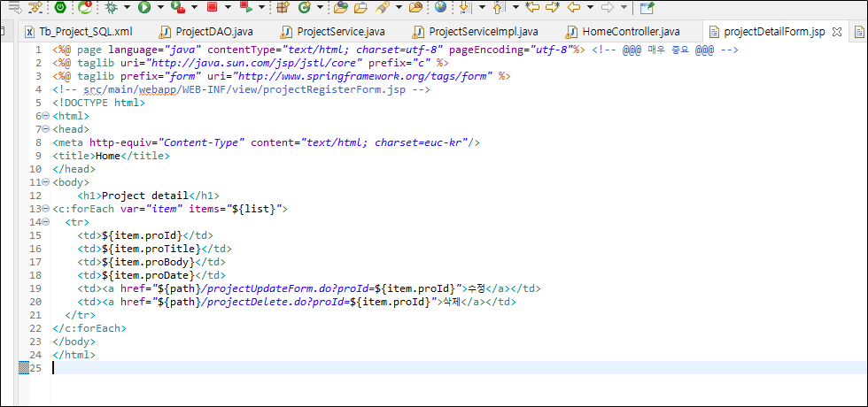Pin the editor with pushpin icon
Image resolution: width=868 pixels, height=407 pixels.
coord(646,7)
